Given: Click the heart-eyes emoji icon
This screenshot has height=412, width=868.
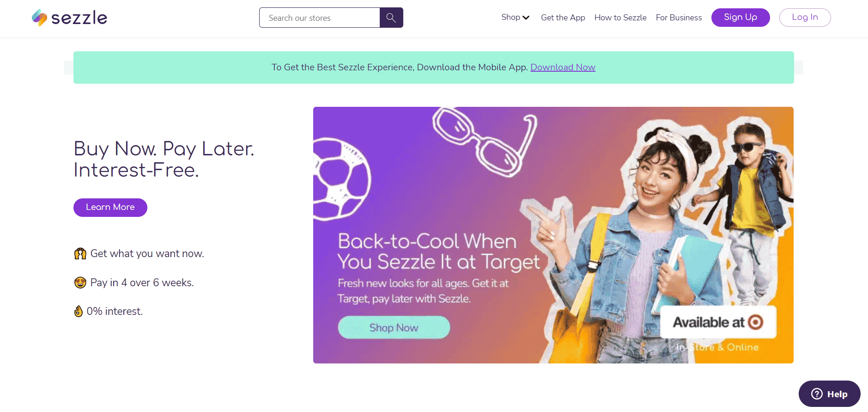Looking at the screenshot, I should coord(80,283).
